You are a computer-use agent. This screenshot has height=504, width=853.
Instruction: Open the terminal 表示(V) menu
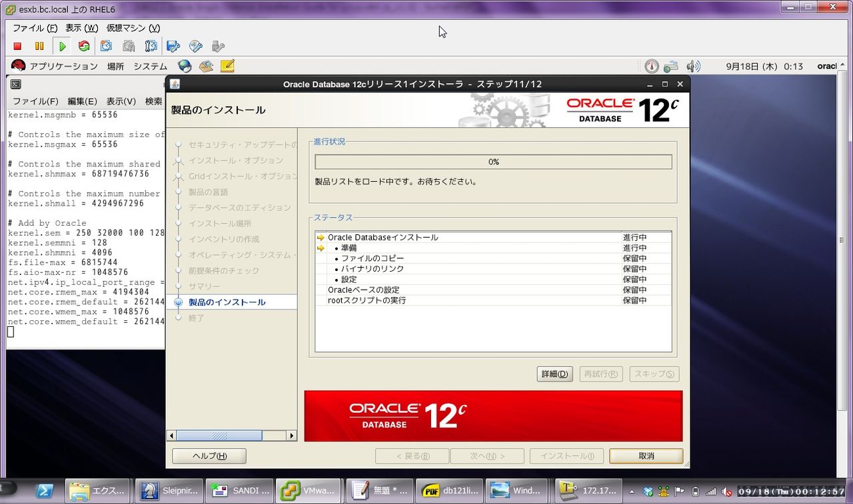121,101
